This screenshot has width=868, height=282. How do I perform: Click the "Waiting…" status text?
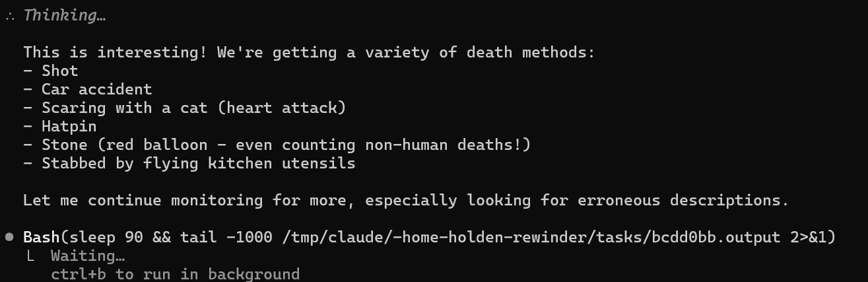[88, 256]
